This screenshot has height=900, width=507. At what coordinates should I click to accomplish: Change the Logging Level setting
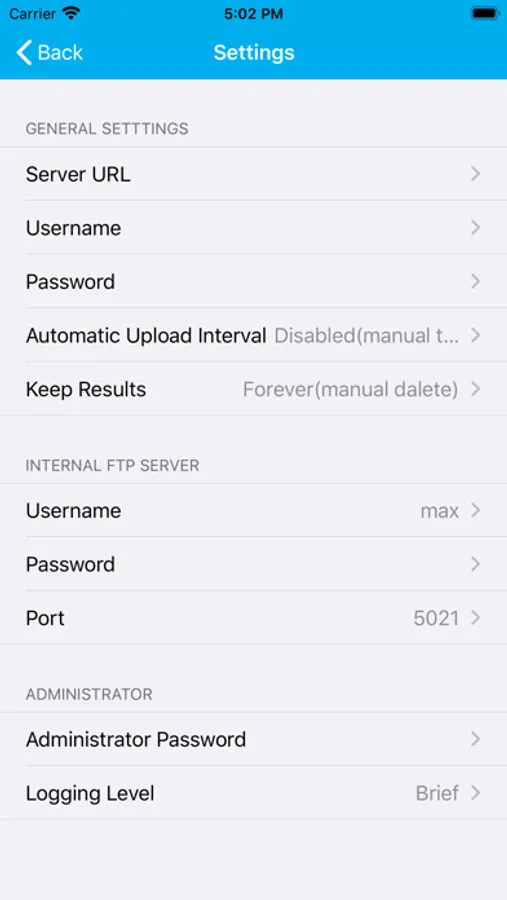(x=253, y=793)
